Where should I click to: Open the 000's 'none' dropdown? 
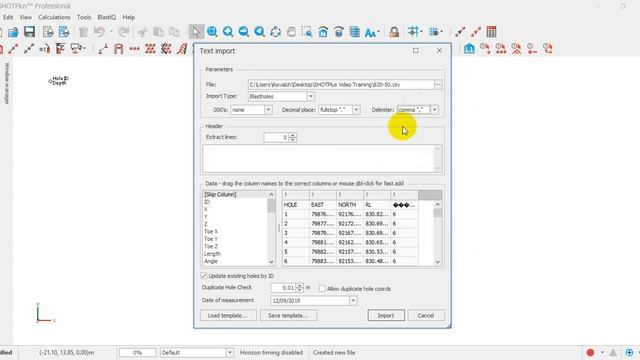tap(268, 110)
